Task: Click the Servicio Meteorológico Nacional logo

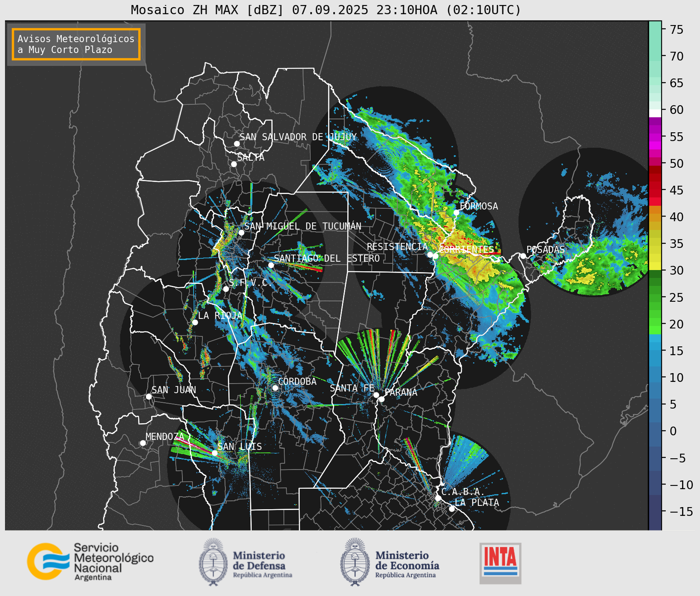Action: [x=91, y=561]
